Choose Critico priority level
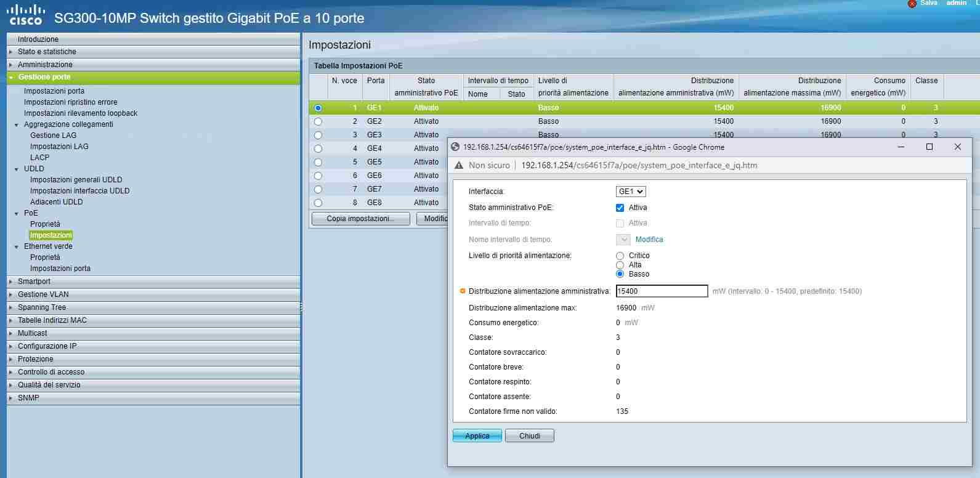This screenshot has height=478, width=980. pyautogui.click(x=620, y=256)
